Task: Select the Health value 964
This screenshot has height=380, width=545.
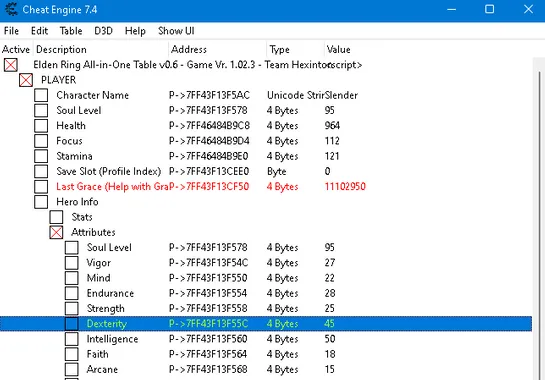Action: [332, 126]
